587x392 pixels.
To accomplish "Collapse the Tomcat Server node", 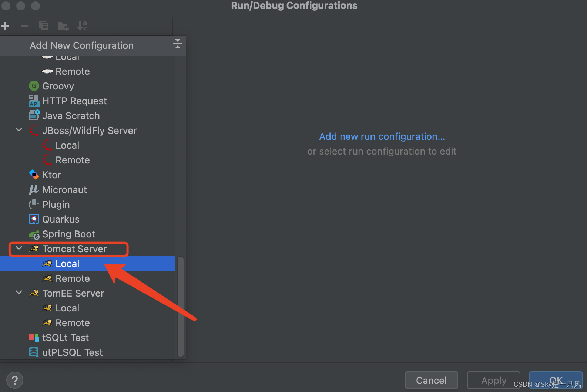I will click(x=19, y=249).
